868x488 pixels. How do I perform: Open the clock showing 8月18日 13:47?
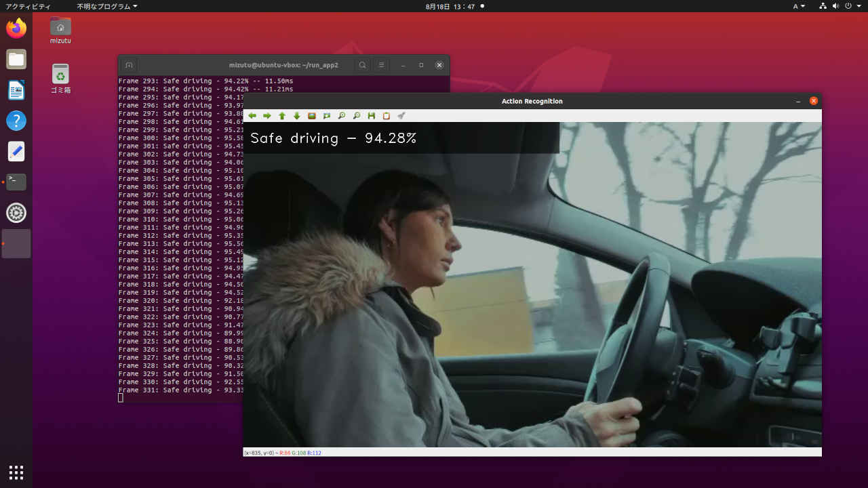point(450,6)
